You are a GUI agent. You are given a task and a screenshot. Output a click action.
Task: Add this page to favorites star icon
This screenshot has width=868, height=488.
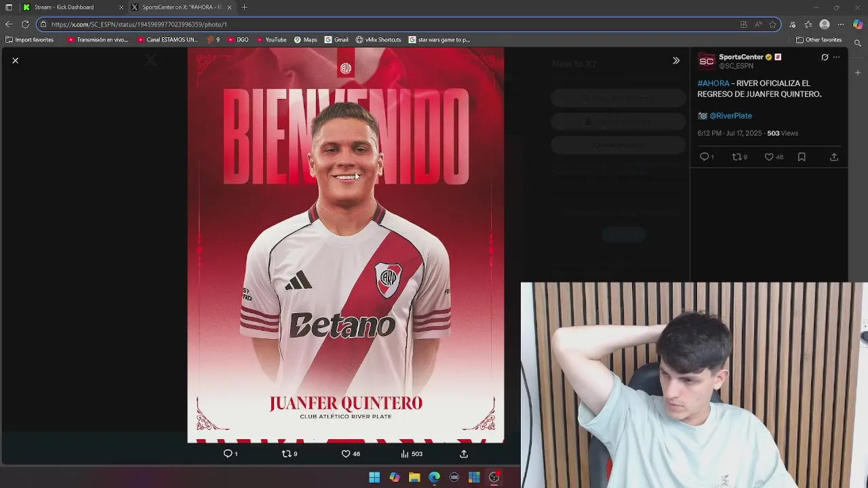point(772,24)
